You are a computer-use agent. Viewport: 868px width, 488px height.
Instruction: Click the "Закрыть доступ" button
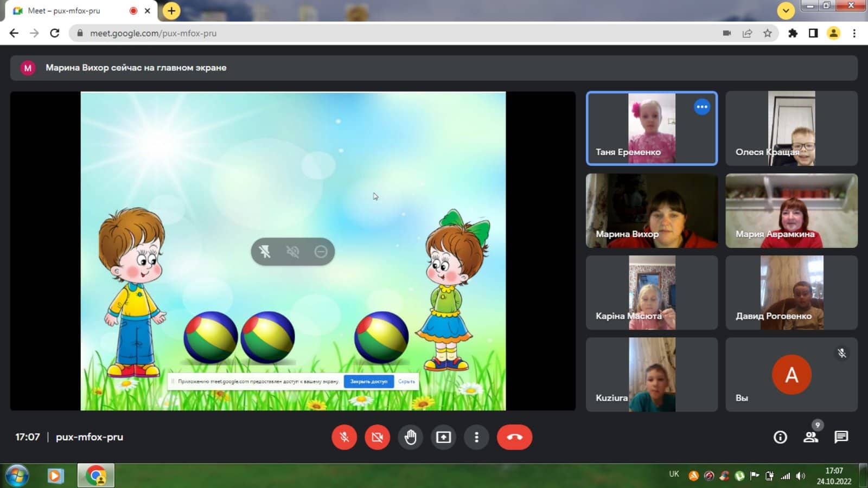click(368, 382)
